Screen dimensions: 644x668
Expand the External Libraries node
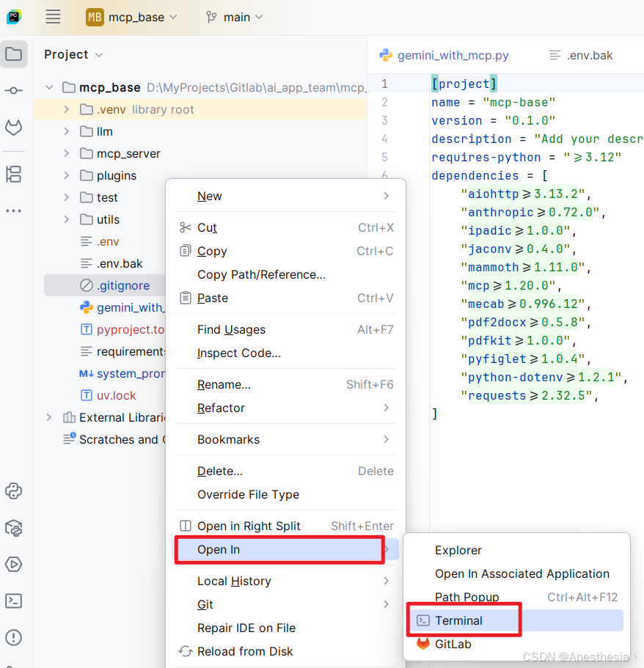[x=49, y=417]
